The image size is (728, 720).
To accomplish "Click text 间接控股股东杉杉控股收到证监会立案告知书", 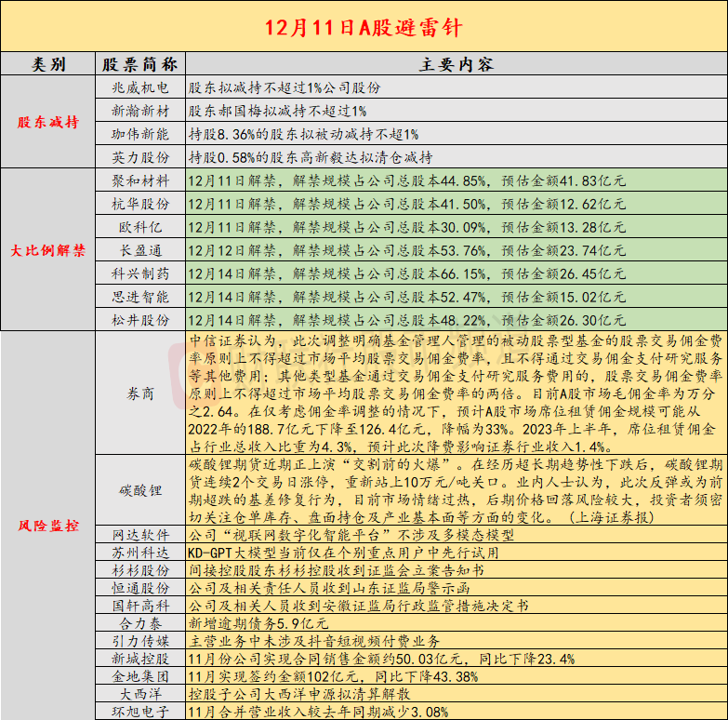I will [x=337, y=570].
